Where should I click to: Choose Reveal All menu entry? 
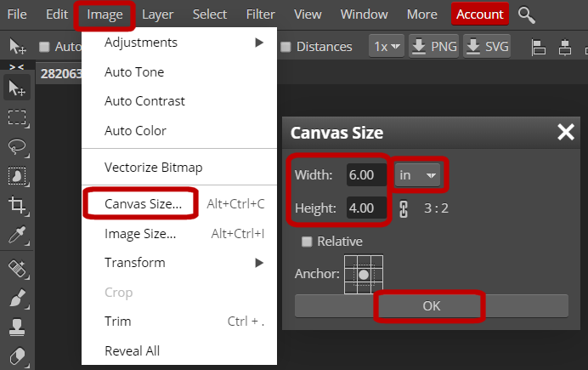click(x=179, y=350)
